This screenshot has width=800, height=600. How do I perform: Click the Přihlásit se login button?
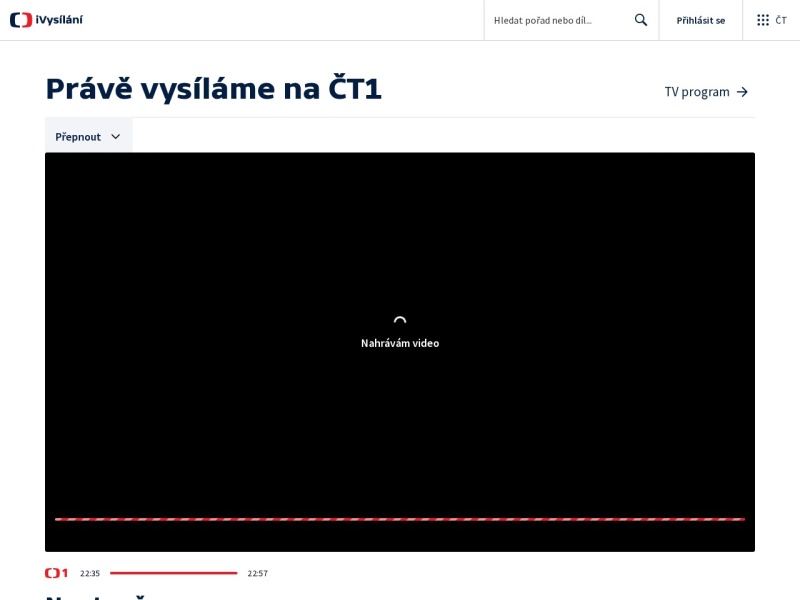701,20
